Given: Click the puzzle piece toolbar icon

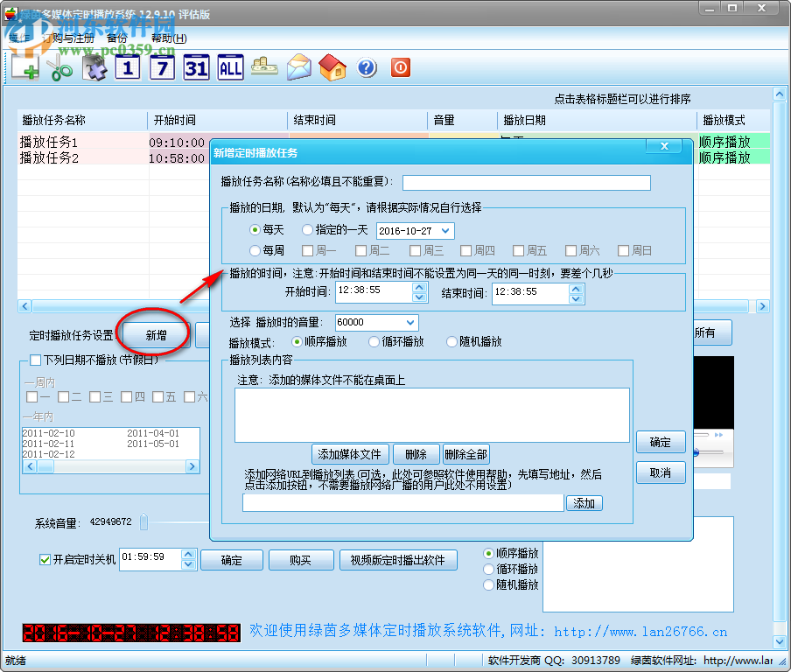Looking at the screenshot, I should pos(94,67).
